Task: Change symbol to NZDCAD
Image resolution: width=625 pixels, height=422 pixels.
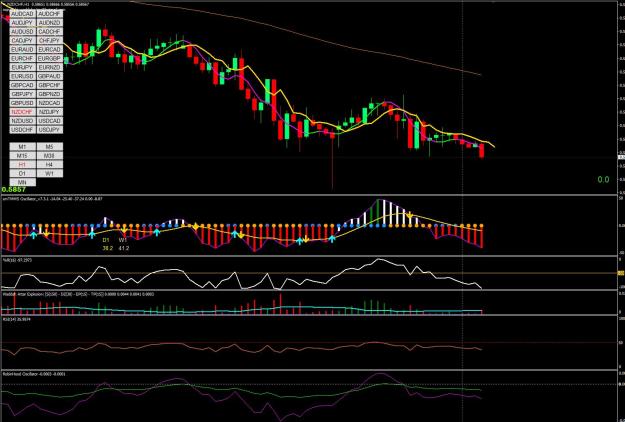Action: pos(49,103)
